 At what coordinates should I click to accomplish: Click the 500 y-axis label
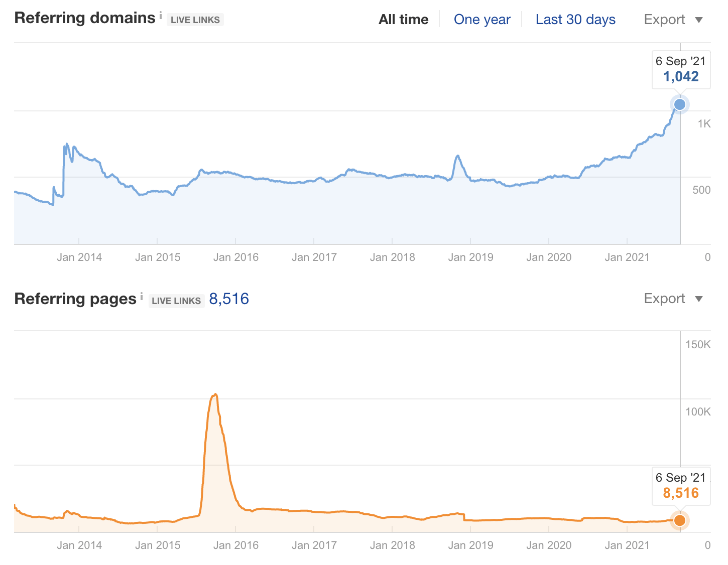pyautogui.click(x=701, y=190)
